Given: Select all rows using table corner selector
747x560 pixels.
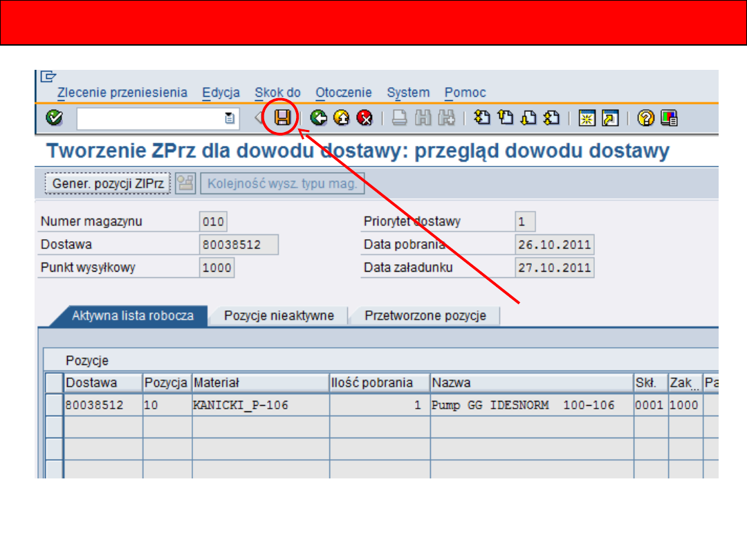Looking at the screenshot, I should [54, 382].
